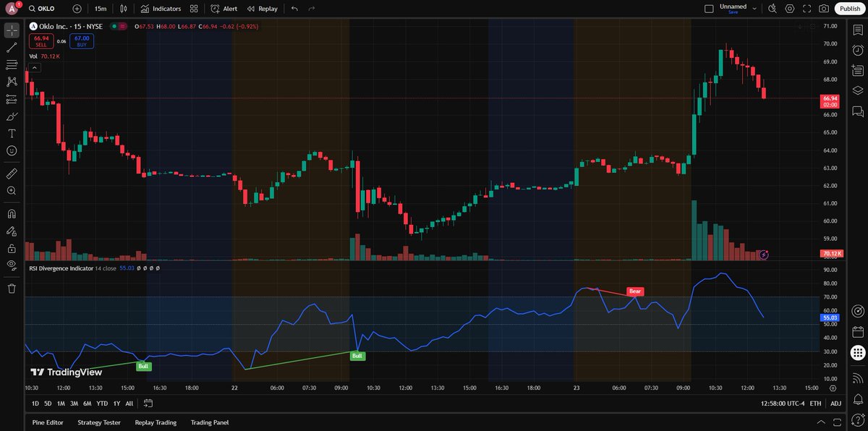Screen dimensions: 868x431
Task: Open the Fibonacci tools group
Action: click(12, 65)
